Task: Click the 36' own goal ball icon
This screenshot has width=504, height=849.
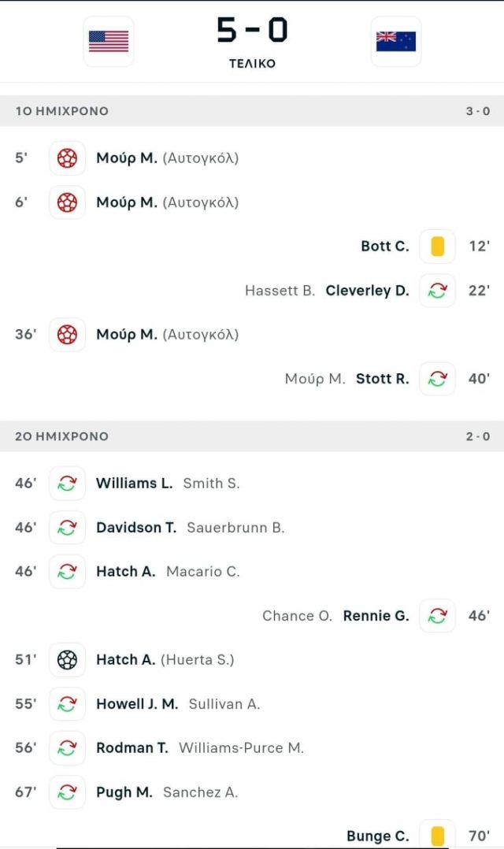Action: point(67,335)
